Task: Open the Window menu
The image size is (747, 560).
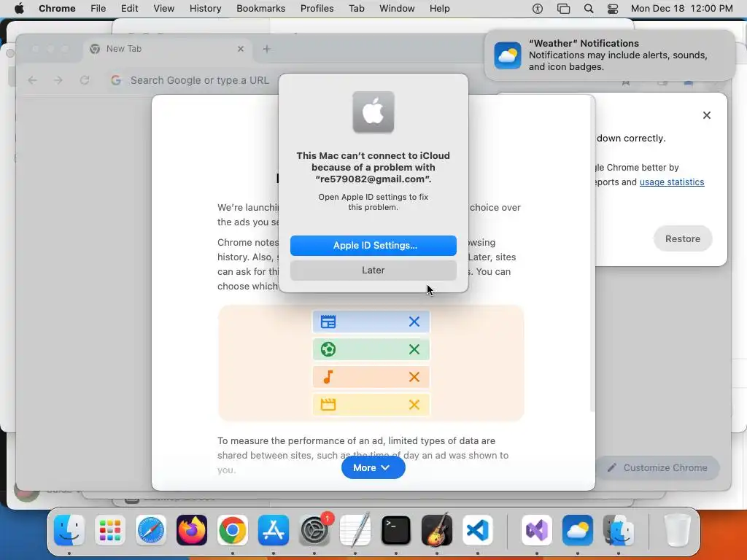Action: pyautogui.click(x=397, y=9)
